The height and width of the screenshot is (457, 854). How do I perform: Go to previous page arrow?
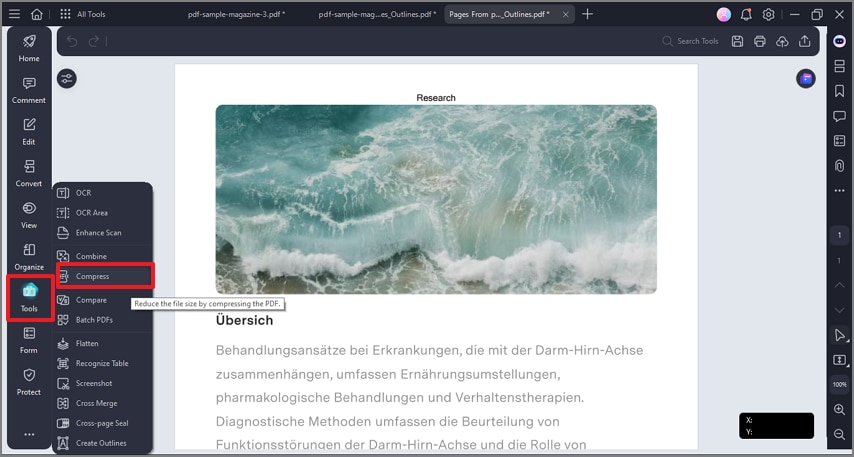[839, 285]
